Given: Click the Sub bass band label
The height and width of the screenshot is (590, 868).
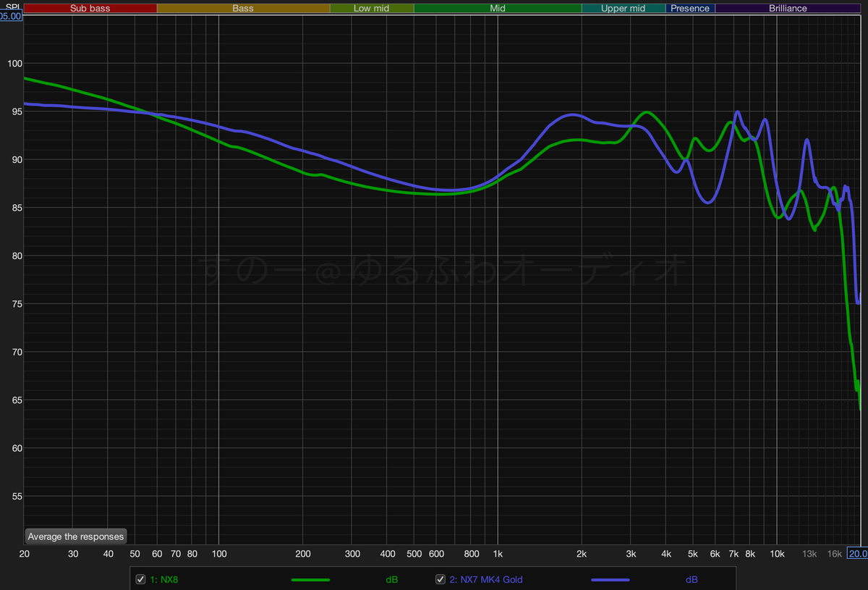Looking at the screenshot, I should (90, 9).
